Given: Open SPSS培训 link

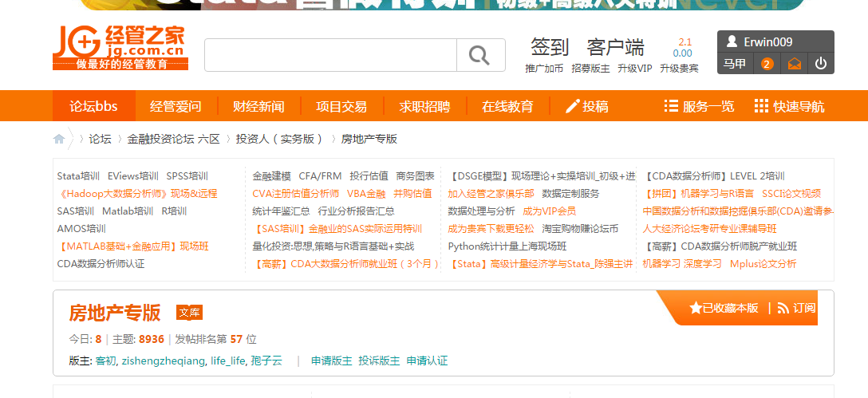Looking at the screenshot, I should [187, 176].
